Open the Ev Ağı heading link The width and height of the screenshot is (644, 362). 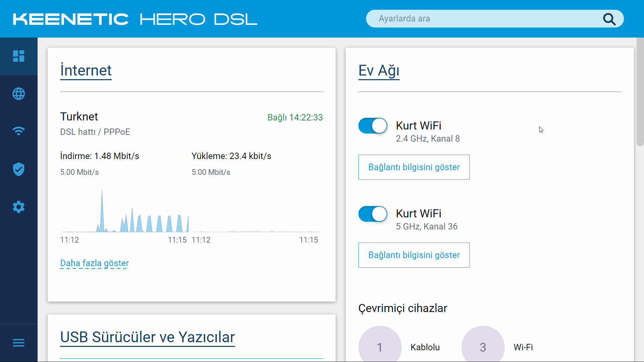[379, 70]
